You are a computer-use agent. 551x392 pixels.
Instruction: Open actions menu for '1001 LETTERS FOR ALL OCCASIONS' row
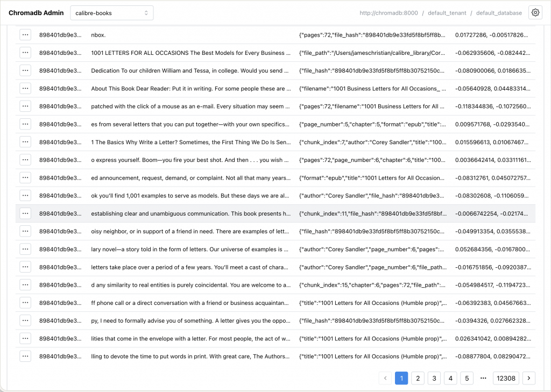pyautogui.click(x=25, y=53)
